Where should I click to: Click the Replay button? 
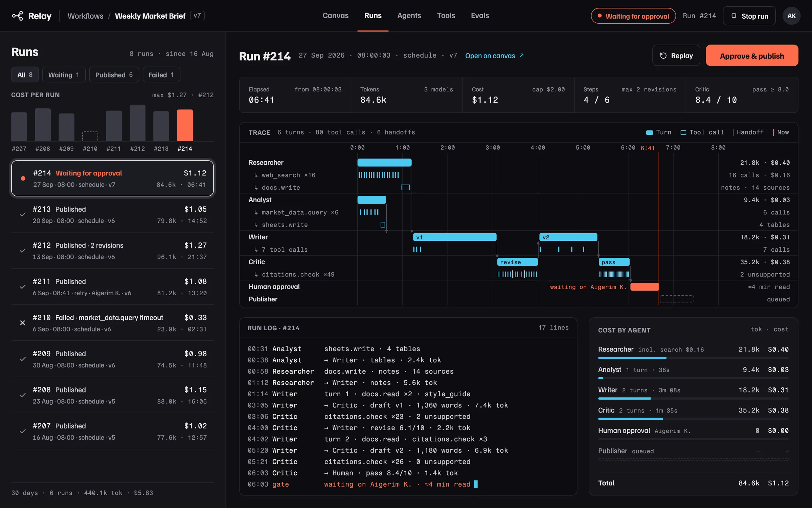click(x=676, y=56)
